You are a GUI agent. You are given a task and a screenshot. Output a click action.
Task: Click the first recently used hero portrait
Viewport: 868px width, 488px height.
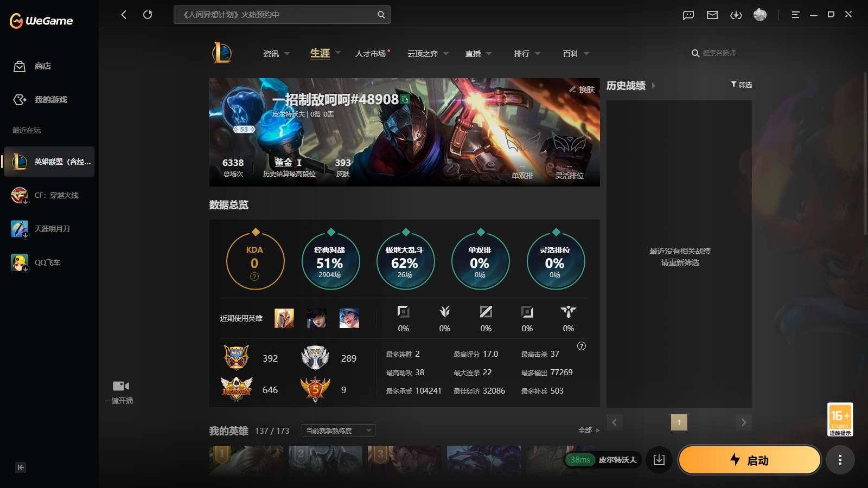point(284,318)
